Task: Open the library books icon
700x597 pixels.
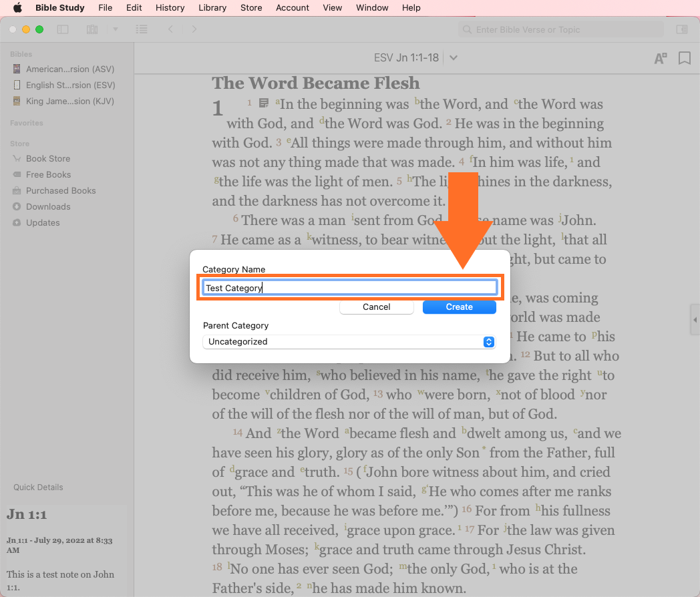Action: (92, 29)
